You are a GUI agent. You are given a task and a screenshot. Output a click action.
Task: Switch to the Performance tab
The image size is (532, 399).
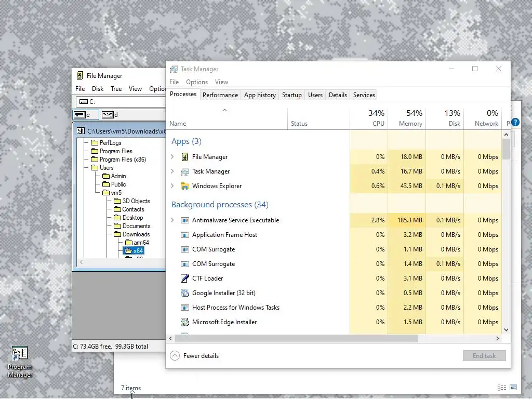point(220,95)
